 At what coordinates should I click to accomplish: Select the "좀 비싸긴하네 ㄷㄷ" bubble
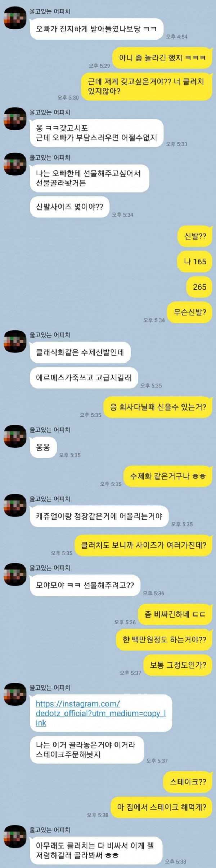coord(175,614)
